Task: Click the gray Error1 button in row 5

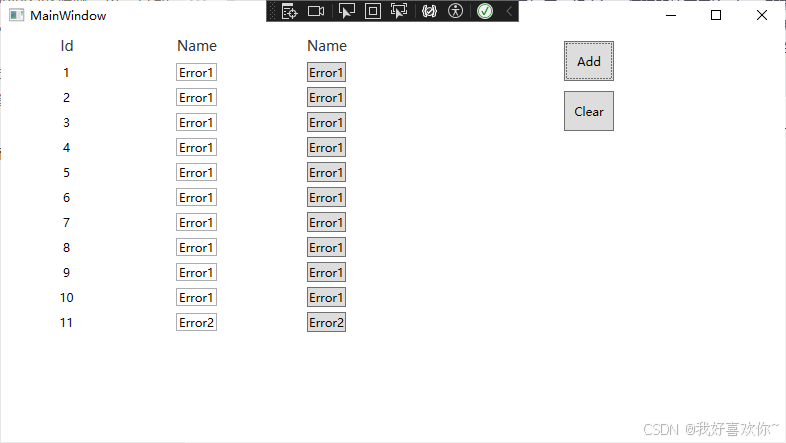Action: coord(326,173)
